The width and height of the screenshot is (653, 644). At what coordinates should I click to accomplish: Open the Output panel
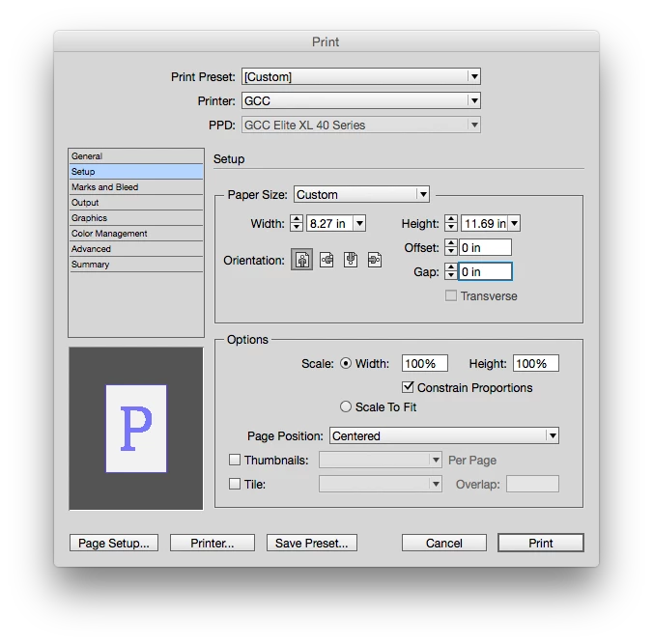(x=136, y=203)
